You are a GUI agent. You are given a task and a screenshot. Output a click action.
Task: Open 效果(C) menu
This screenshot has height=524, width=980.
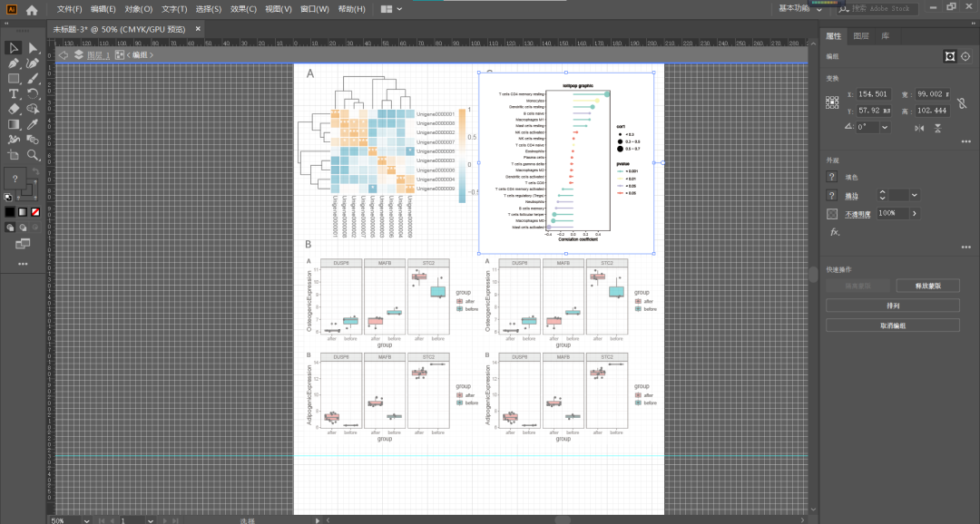pyautogui.click(x=243, y=9)
